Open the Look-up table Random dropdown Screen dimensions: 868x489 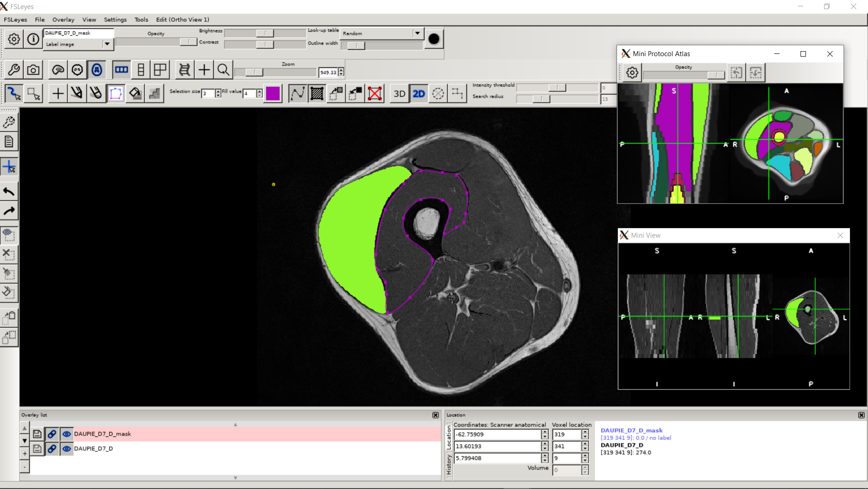pyautogui.click(x=417, y=34)
